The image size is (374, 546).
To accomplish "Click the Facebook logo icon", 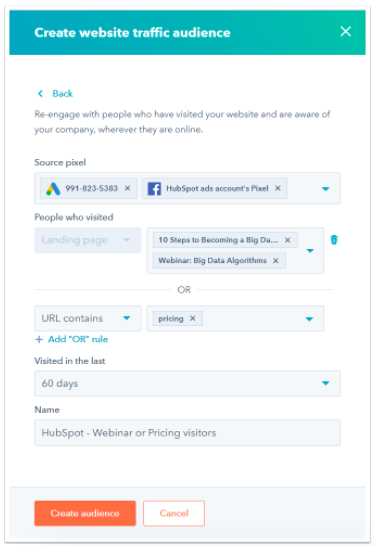I will click(x=154, y=189).
